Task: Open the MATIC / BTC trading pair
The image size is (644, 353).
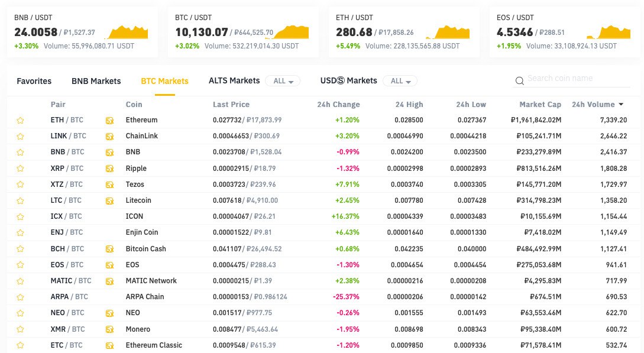Action: [71, 281]
